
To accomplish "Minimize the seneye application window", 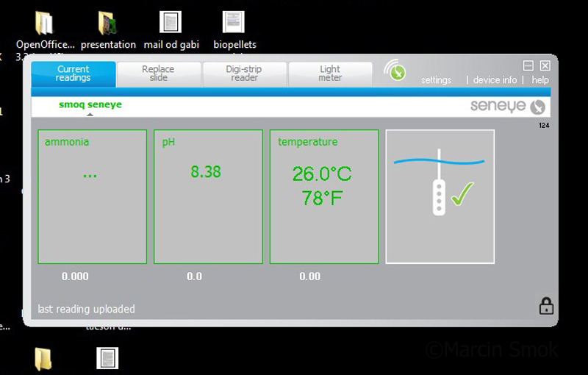I will (x=528, y=66).
